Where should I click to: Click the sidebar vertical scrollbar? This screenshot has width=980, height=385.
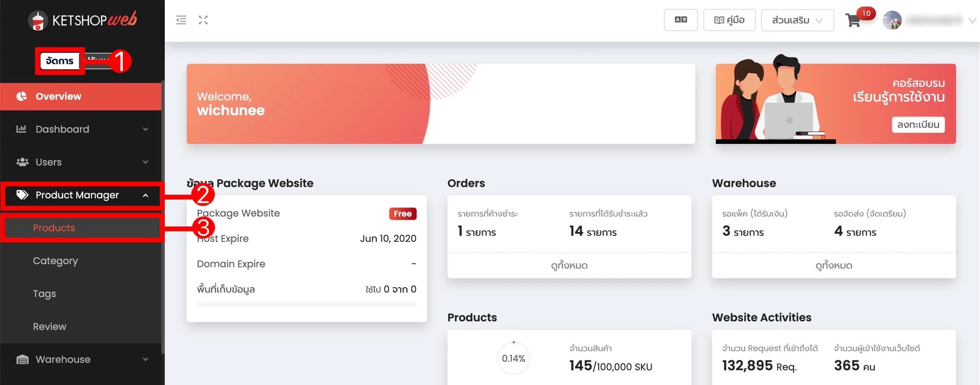163,216
